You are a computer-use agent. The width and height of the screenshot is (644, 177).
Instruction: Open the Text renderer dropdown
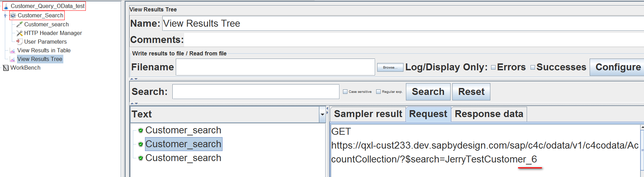tap(323, 114)
